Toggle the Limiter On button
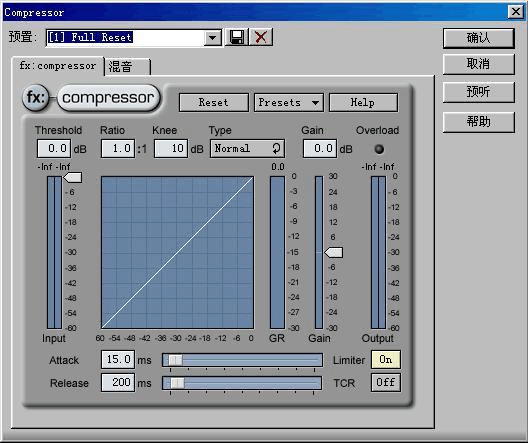 [x=386, y=360]
